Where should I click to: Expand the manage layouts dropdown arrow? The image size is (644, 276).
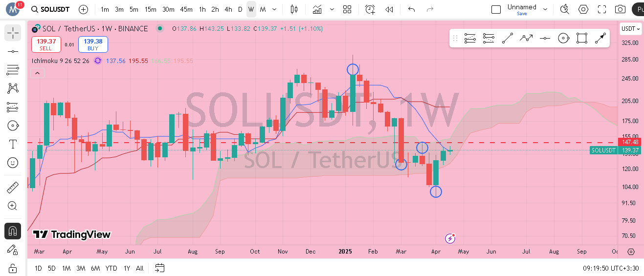tap(545, 9)
